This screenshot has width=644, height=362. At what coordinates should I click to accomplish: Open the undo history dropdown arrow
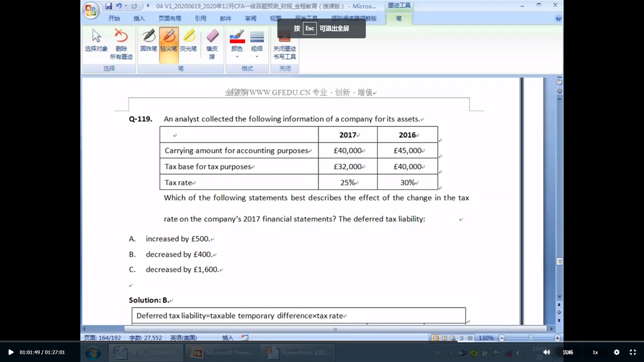126,6
